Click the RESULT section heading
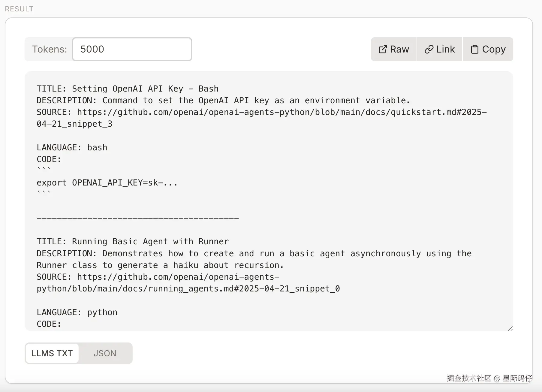Screen dimensions: 542x392 pyautogui.click(x=19, y=9)
